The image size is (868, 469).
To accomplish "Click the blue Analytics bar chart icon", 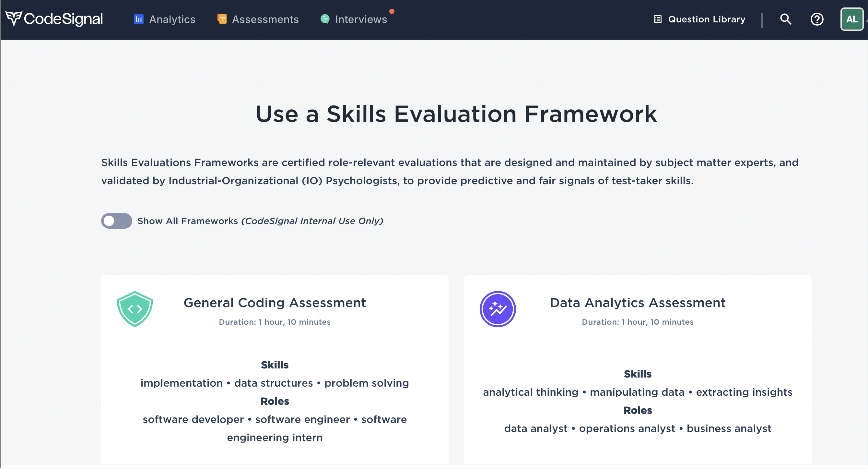I will (138, 19).
